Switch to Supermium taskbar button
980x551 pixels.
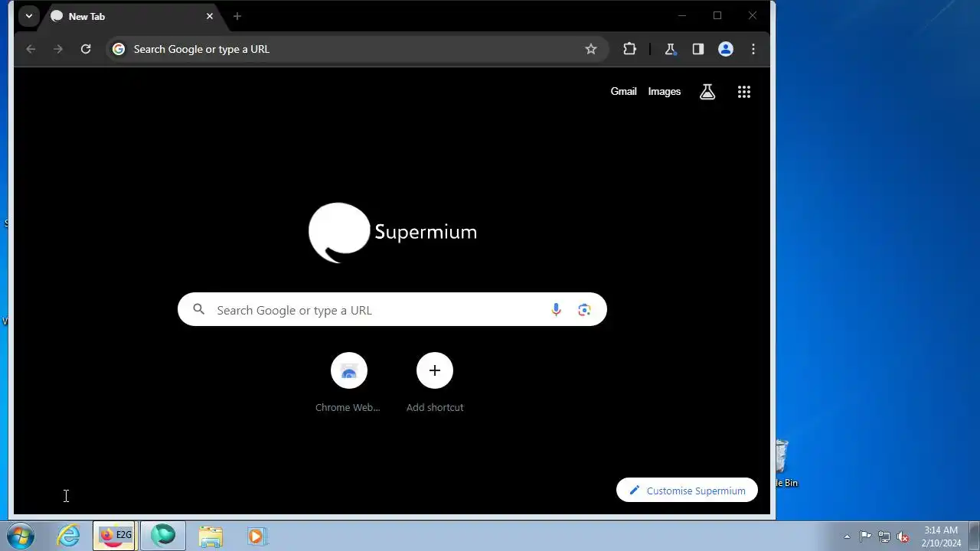(x=162, y=536)
